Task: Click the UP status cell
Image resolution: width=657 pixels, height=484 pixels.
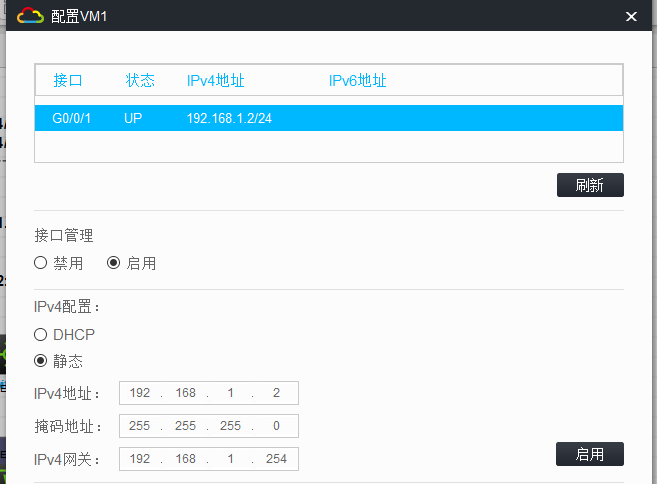Action: click(133, 118)
